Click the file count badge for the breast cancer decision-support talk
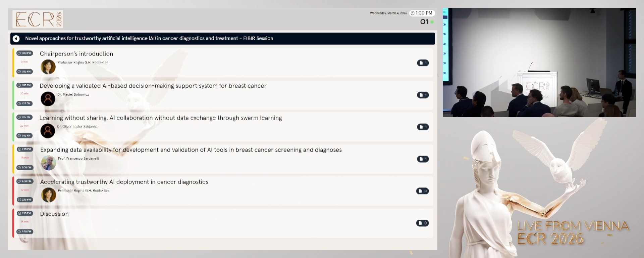 (x=423, y=95)
